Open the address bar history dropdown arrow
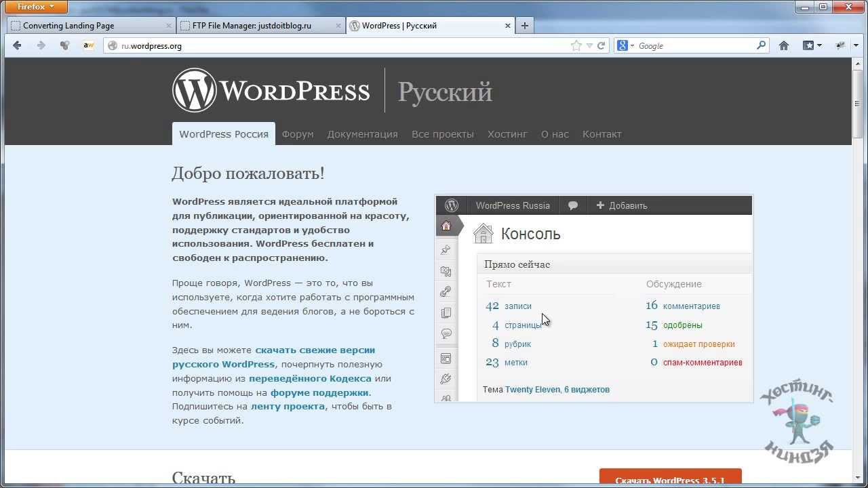868x488 pixels. point(589,45)
